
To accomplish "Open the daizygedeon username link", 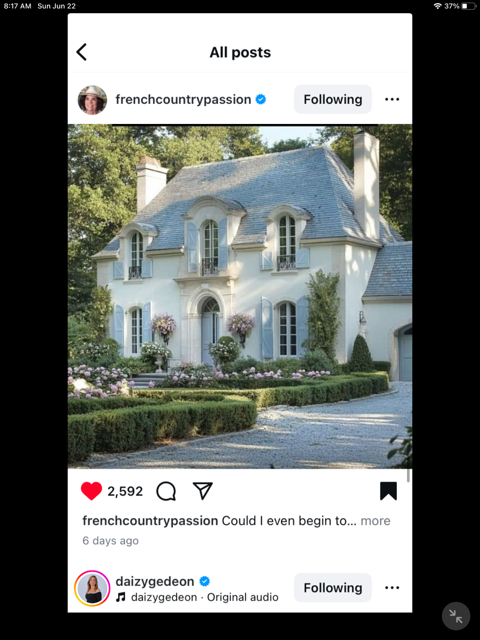I will pos(155,581).
